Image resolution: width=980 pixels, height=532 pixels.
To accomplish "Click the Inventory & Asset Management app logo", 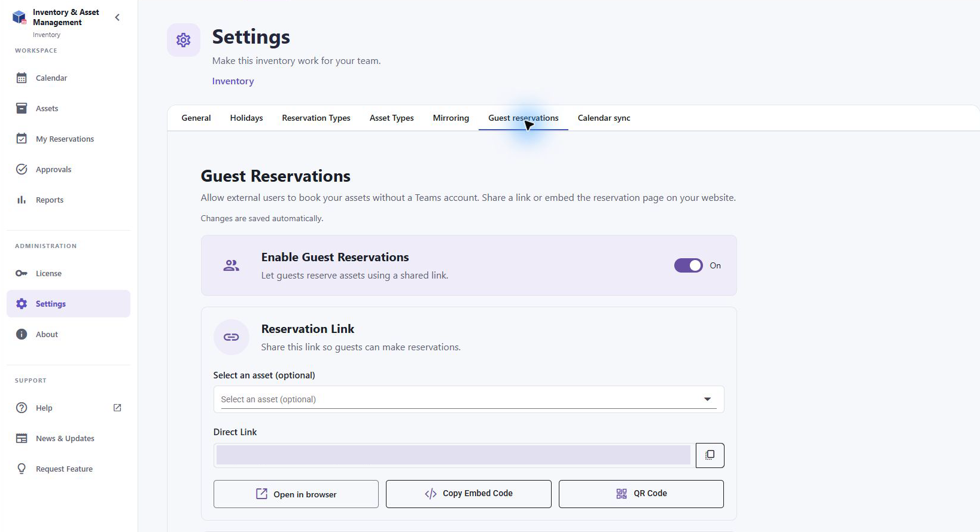I will 20,17.
